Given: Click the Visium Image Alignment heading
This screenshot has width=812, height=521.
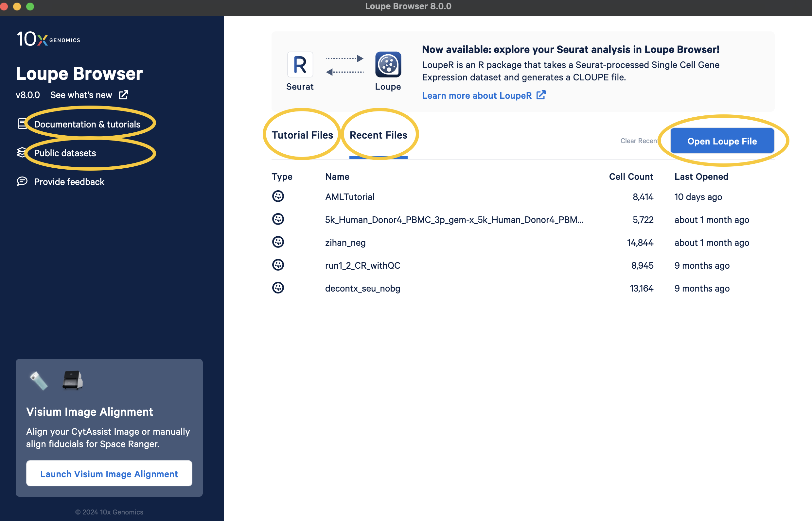Looking at the screenshot, I should pyautogui.click(x=89, y=412).
